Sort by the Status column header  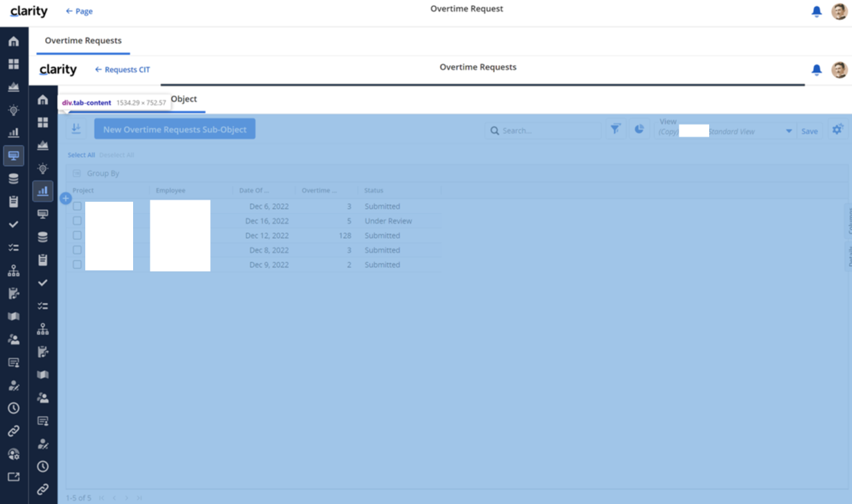(374, 191)
